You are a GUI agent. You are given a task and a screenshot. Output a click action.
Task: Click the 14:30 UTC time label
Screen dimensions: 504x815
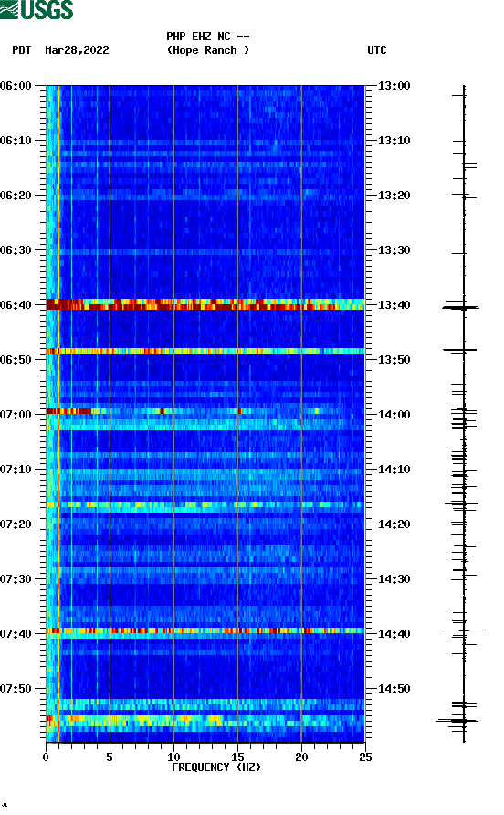pyautogui.click(x=394, y=579)
